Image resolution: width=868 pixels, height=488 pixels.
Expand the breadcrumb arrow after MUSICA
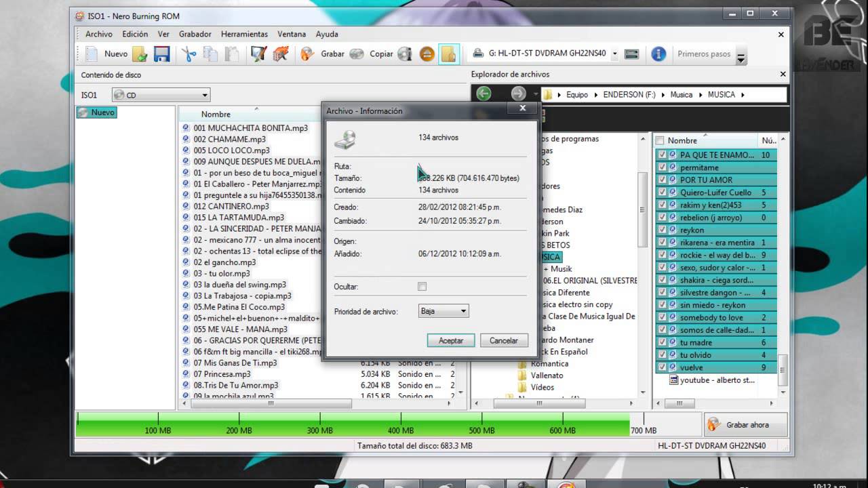click(743, 95)
